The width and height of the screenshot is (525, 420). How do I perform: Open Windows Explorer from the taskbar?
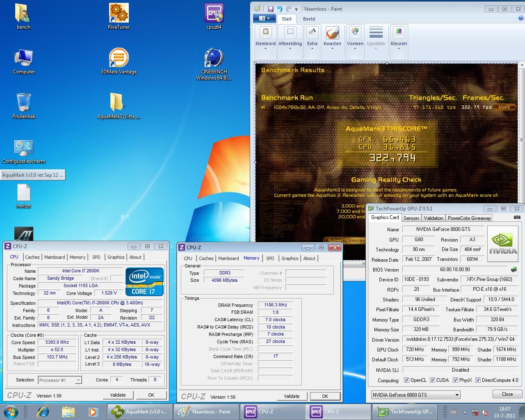tap(68, 411)
